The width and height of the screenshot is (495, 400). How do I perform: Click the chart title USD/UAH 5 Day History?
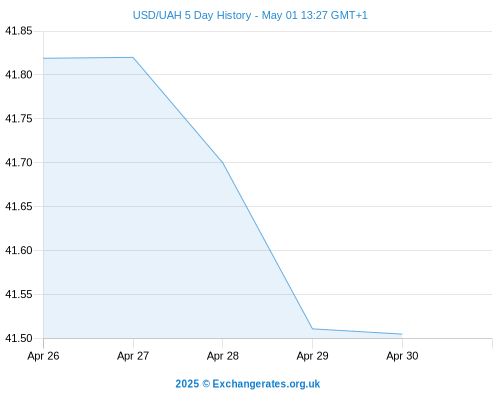(x=192, y=15)
